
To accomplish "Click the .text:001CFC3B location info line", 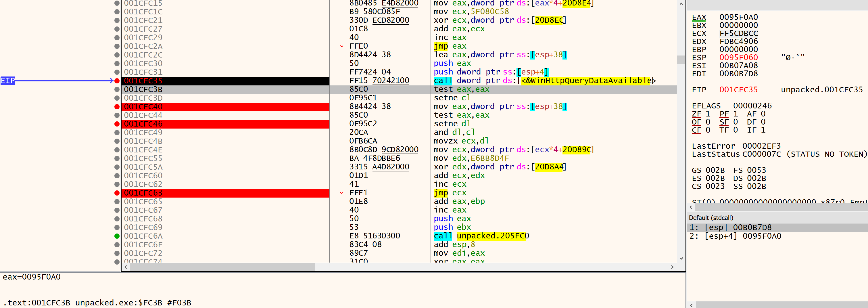I will (97, 303).
